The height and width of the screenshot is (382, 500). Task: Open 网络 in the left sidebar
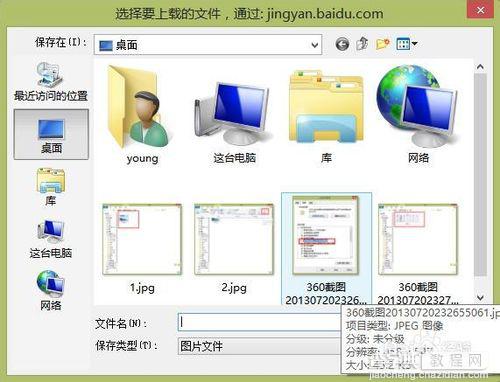click(x=51, y=291)
